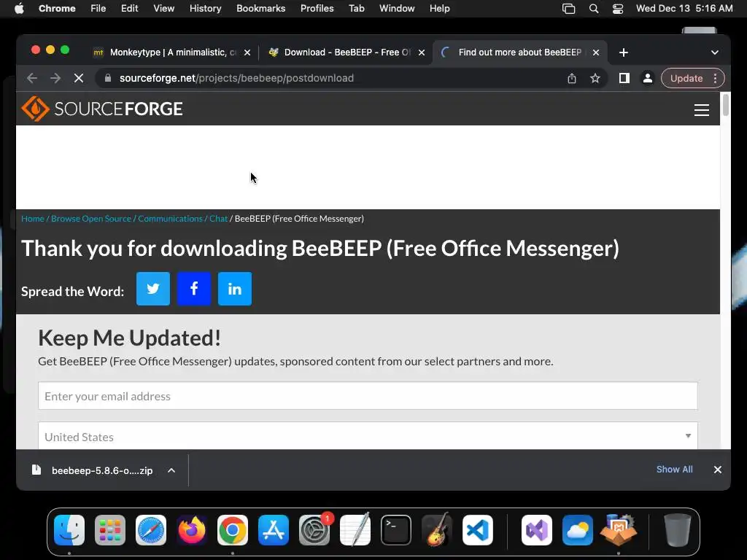Launch Safari from the Dock
This screenshot has height=560, width=747.
tap(151, 530)
